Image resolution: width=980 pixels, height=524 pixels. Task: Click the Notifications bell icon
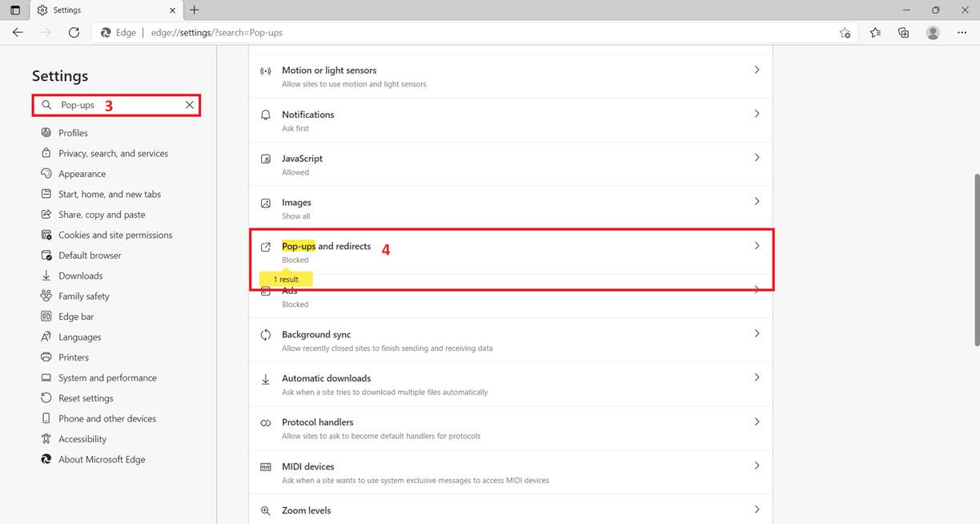click(266, 115)
